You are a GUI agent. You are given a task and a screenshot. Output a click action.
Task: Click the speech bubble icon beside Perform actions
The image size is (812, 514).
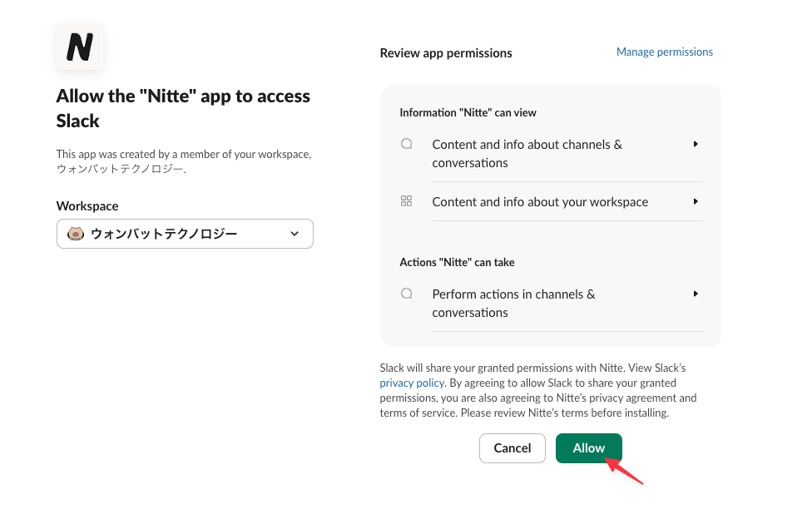(x=407, y=294)
